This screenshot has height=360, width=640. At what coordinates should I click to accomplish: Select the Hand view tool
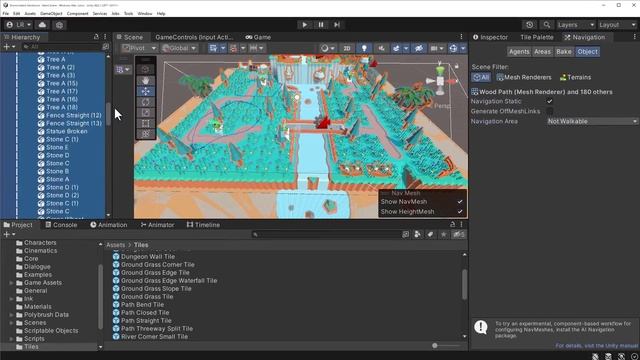pos(145,80)
